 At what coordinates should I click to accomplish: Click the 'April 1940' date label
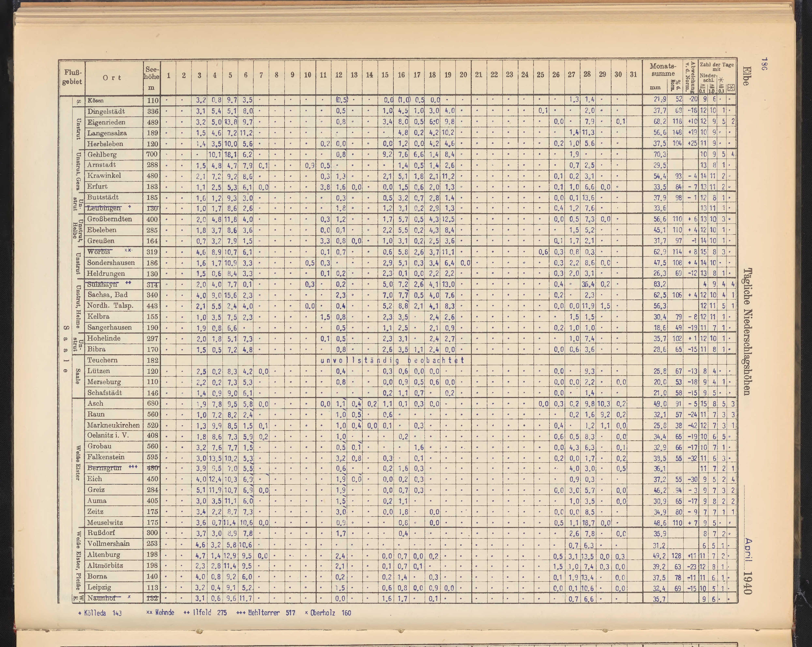[x=748, y=566]
